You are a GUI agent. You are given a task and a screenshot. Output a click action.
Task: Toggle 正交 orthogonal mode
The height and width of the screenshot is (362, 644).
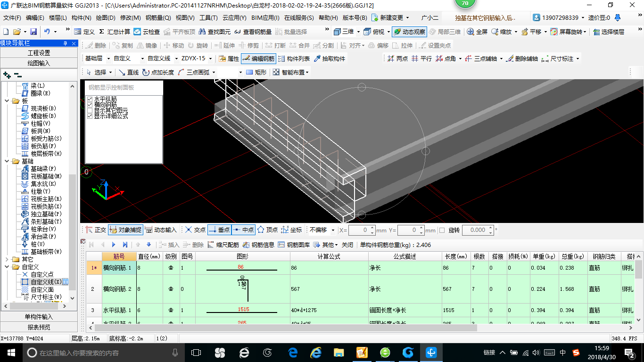(96, 230)
